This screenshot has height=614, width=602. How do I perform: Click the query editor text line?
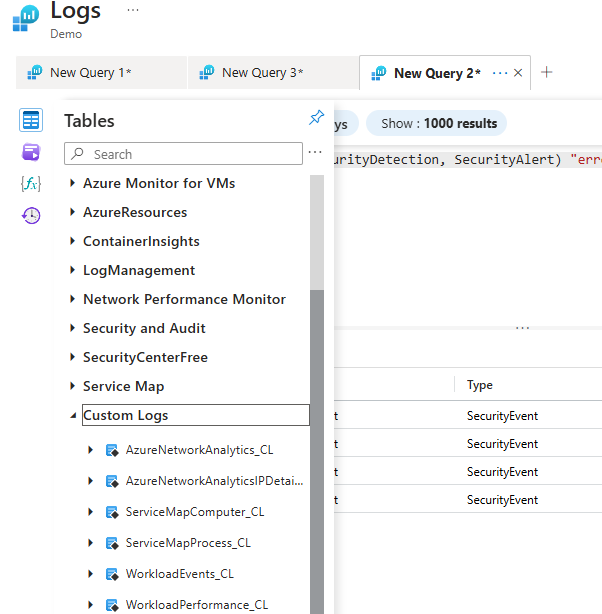(468, 160)
